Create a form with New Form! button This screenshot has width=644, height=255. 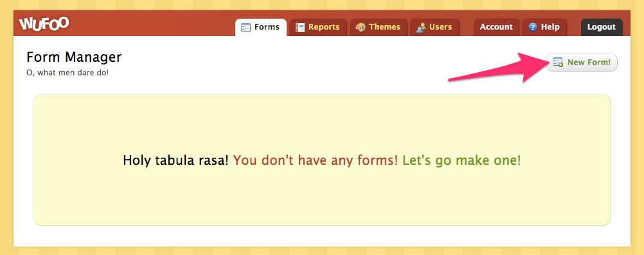tap(582, 62)
